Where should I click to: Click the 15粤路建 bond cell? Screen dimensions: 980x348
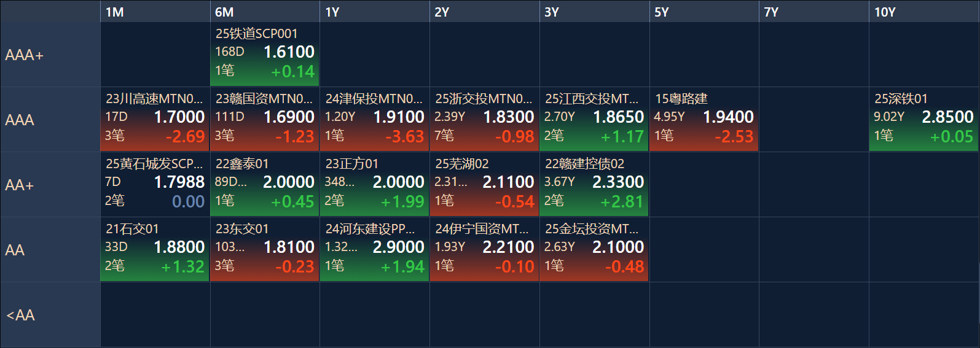[704, 120]
